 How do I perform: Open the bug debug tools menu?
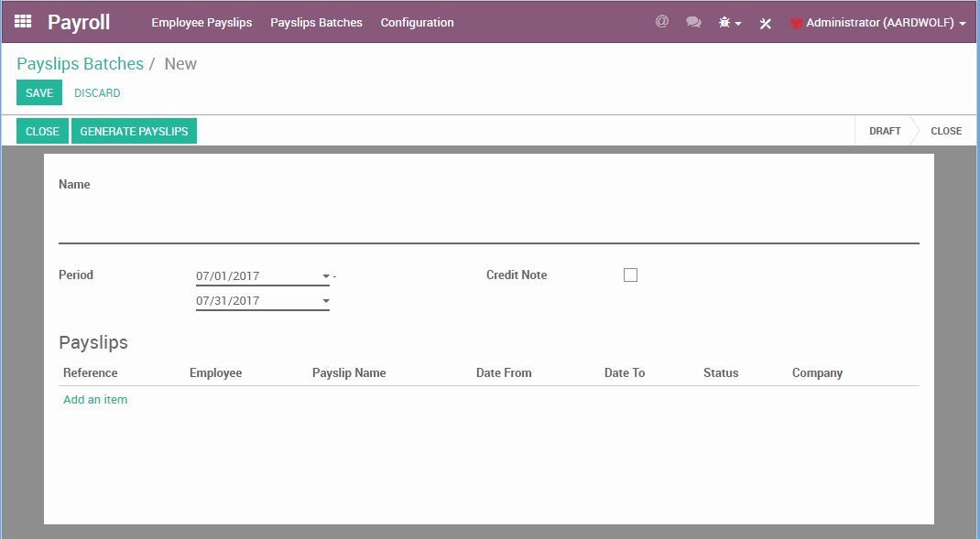729,23
